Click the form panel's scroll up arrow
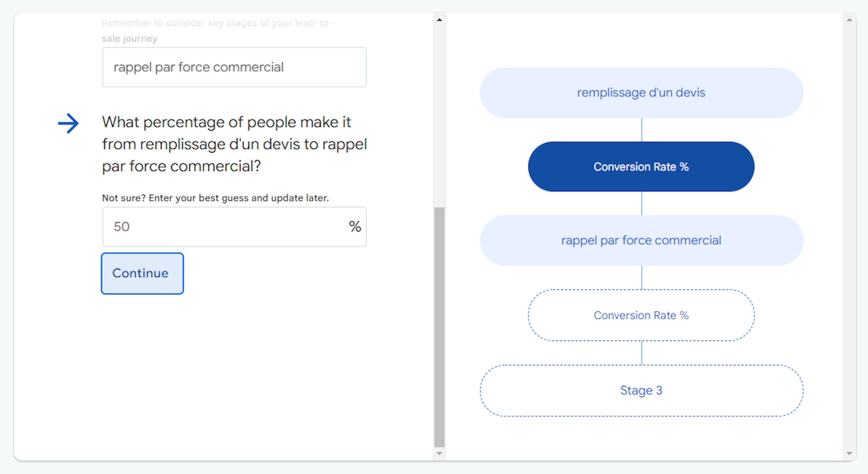Viewport: 868px width, 474px height. click(x=439, y=20)
